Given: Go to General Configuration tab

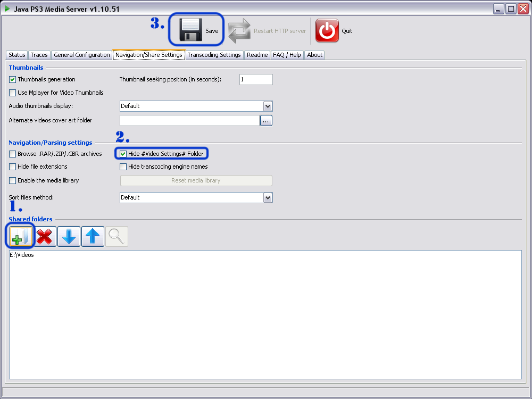Looking at the screenshot, I should (x=82, y=55).
